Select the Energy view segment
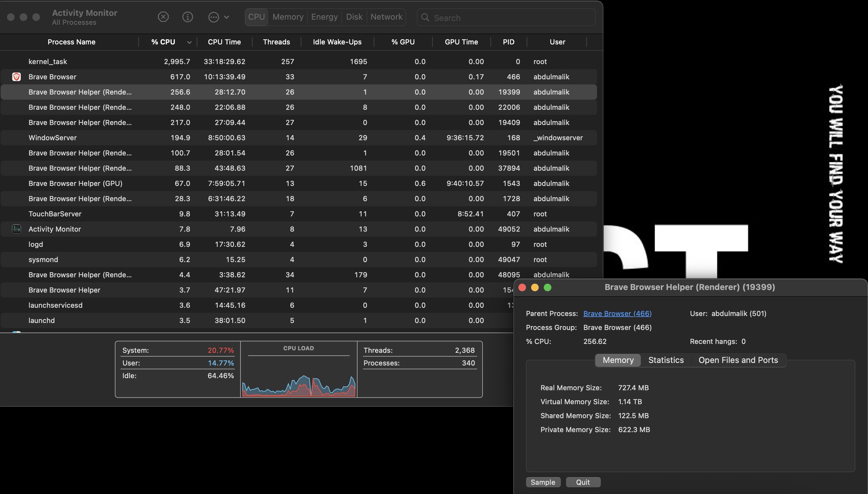868x494 pixels. [x=324, y=16]
